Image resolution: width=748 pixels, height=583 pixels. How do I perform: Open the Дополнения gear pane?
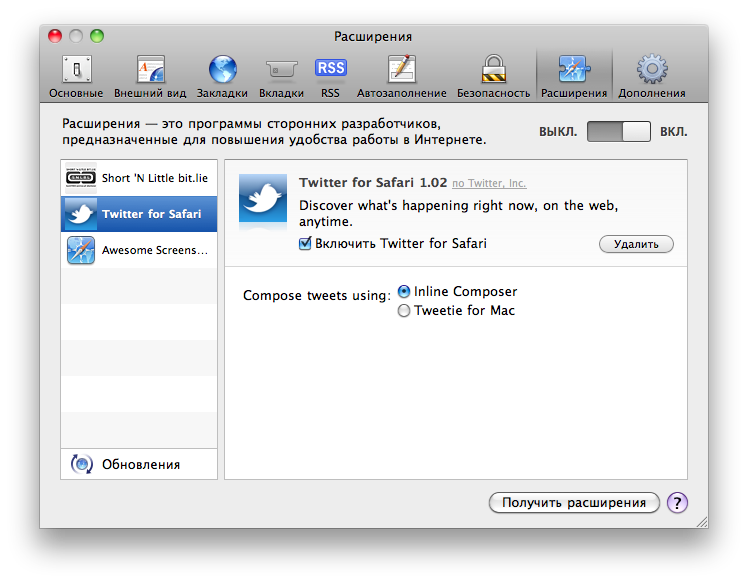[652, 76]
